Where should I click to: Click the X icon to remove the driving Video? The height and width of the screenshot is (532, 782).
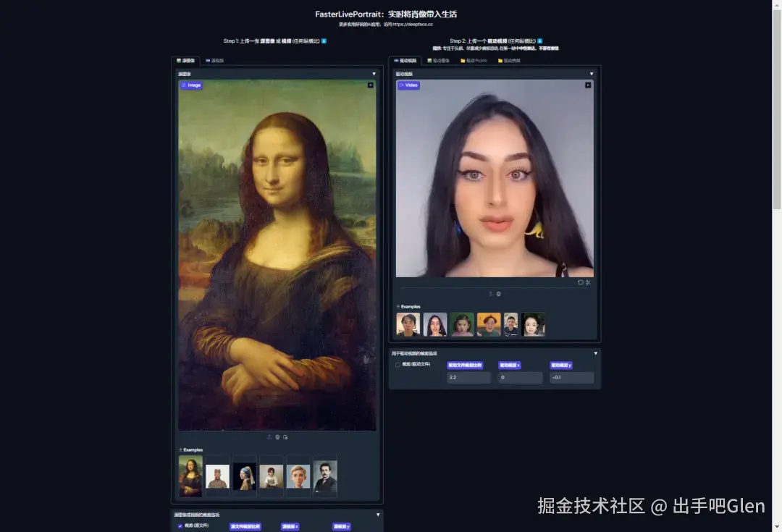point(588,85)
